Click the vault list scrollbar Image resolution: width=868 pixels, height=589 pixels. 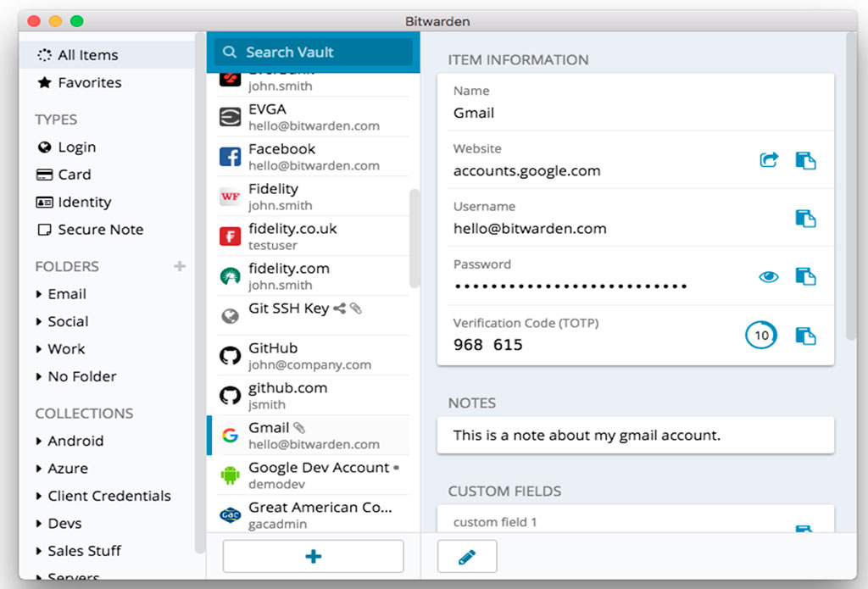pos(414,239)
